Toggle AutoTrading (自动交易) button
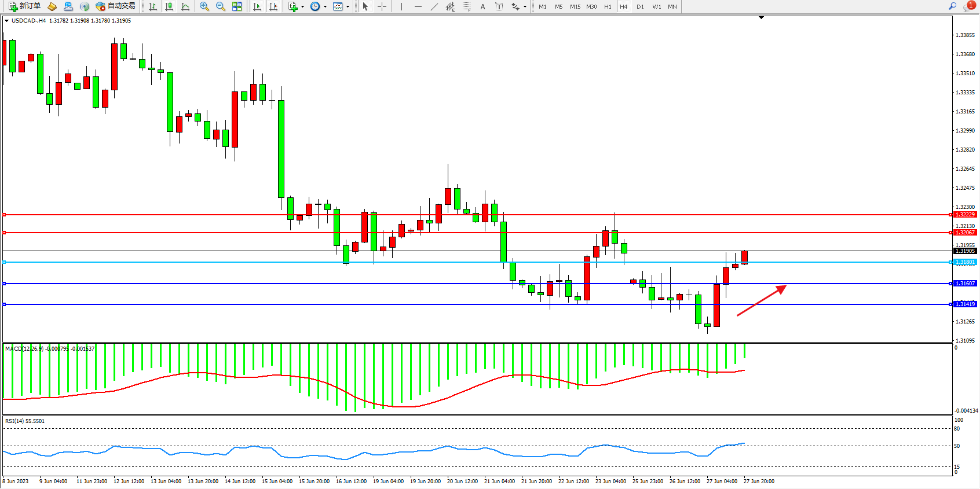Screen dimensions: 980x489 (115, 6)
